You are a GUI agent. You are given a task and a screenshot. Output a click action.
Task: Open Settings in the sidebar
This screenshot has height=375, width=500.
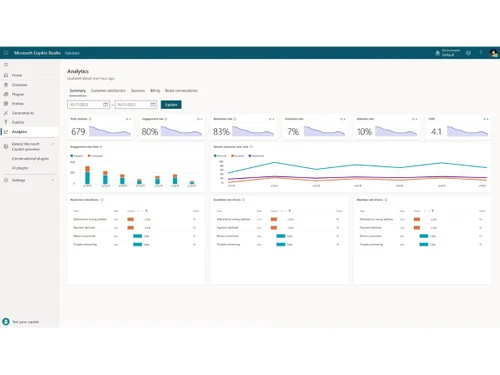tap(18, 180)
